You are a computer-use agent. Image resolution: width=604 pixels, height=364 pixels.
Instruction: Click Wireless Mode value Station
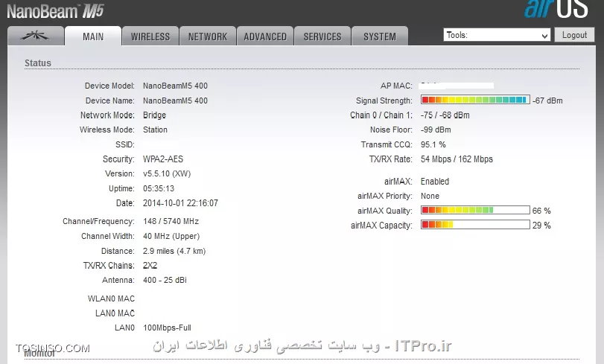click(155, 130)
